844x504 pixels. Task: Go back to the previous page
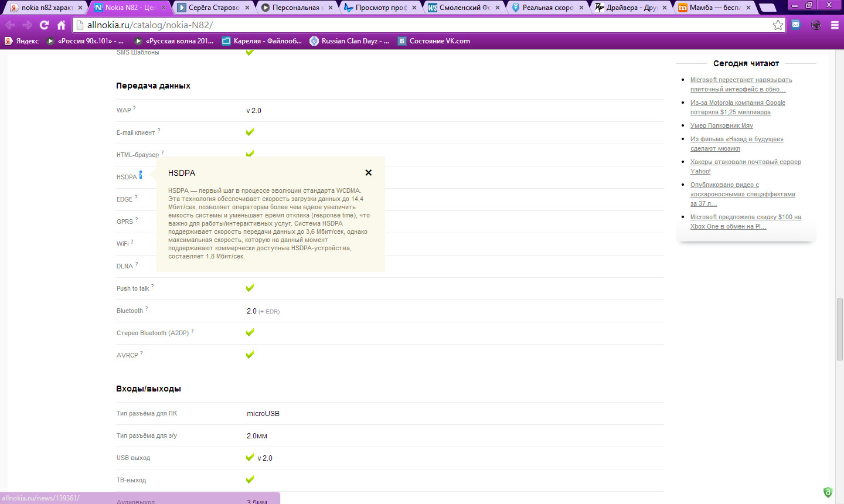pos(11,25)
